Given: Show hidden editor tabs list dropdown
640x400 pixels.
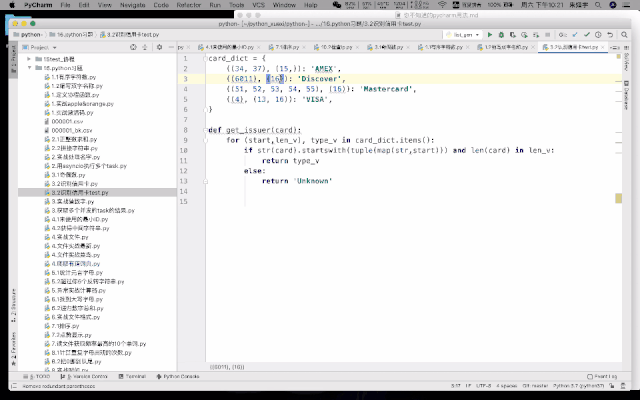Looking at the screenshot, I should pyautogui.click(x=615, y=47).
